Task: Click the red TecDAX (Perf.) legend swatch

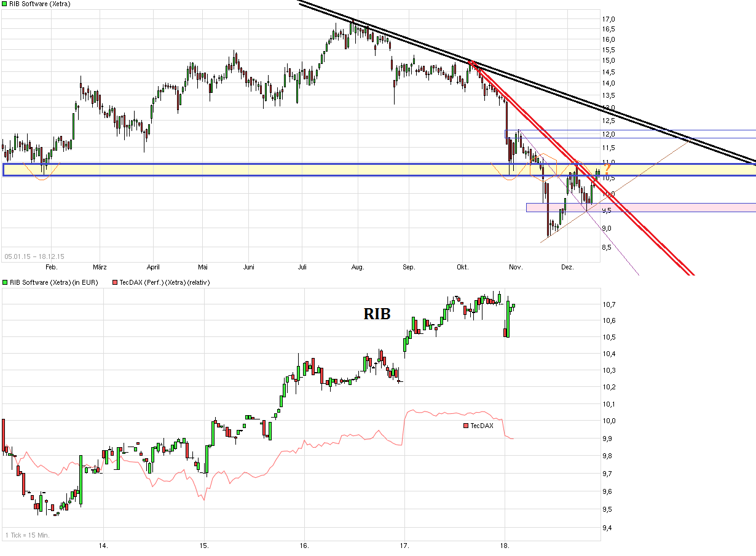Action: point(115,283)
